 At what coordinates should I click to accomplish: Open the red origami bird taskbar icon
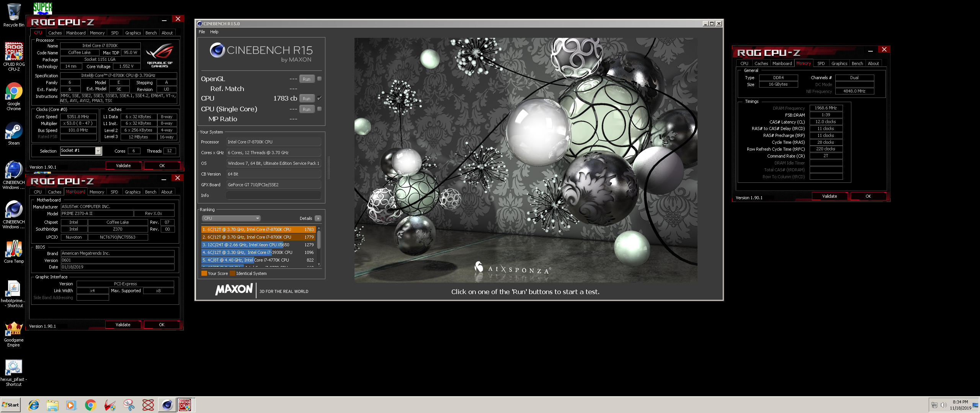click(110, 405)
